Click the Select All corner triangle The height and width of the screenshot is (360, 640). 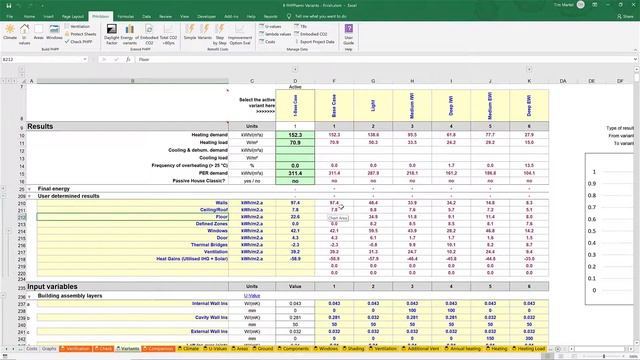(23, 81)
